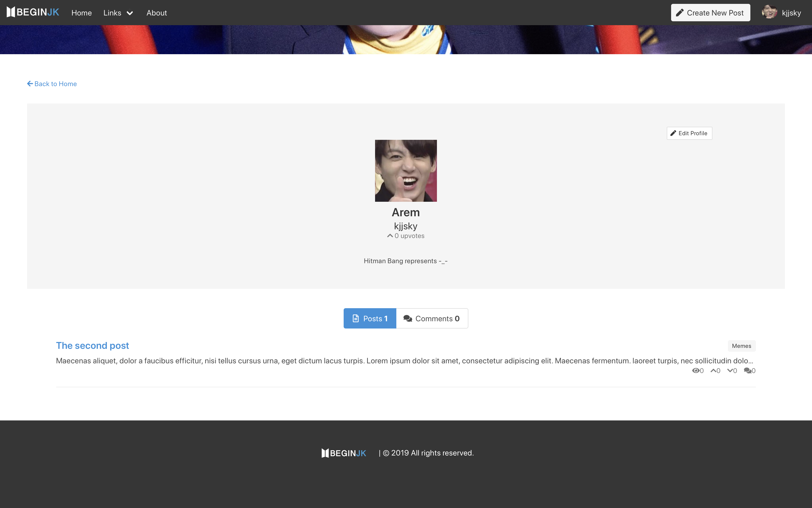Viewport: 812px width, 508px height.
Task: Open the kjjsky user menu label
Action: (x=791, y=13)
